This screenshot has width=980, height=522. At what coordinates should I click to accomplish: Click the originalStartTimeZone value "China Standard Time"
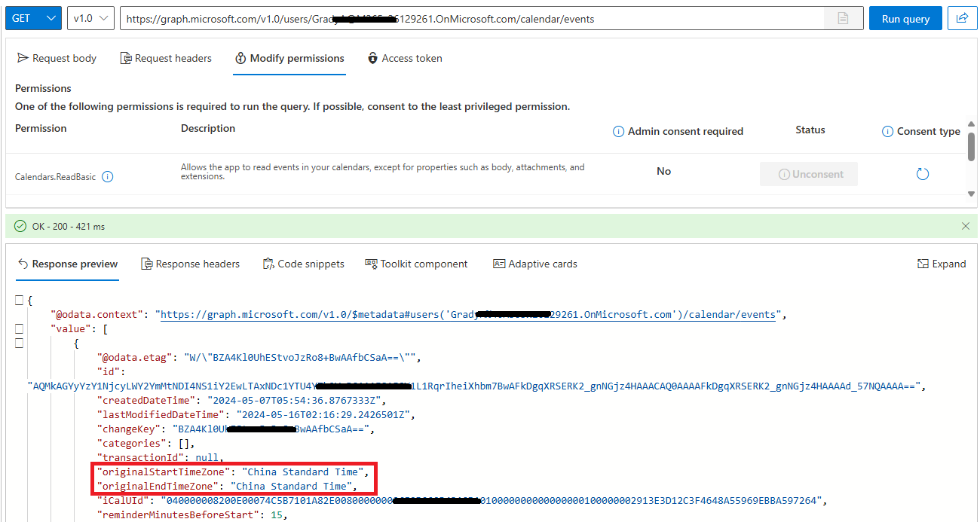pos(303,472)
